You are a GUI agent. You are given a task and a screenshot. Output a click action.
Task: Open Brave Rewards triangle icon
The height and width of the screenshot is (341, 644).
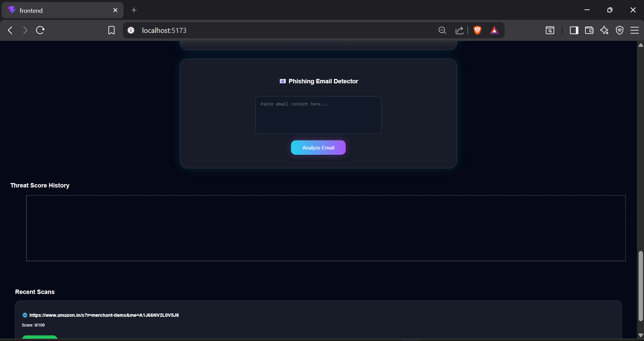(494, 31)
